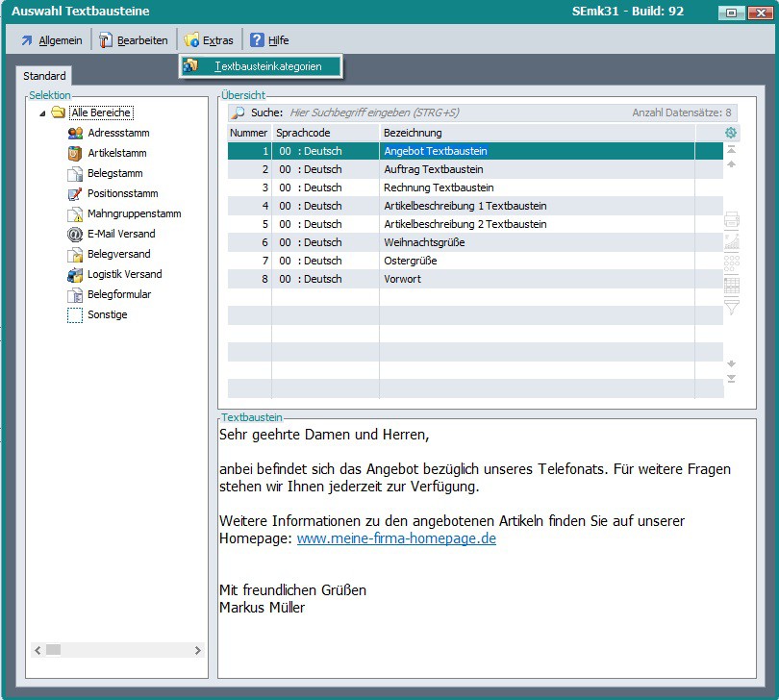The width and height of the screenshot is (779, 700).
Task: Select Belegstamm in the Selektion tree
Action: coord(114,173)
